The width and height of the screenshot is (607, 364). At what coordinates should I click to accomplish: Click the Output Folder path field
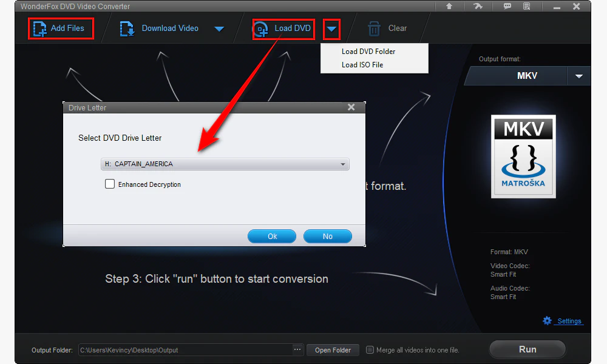(185, 350)
